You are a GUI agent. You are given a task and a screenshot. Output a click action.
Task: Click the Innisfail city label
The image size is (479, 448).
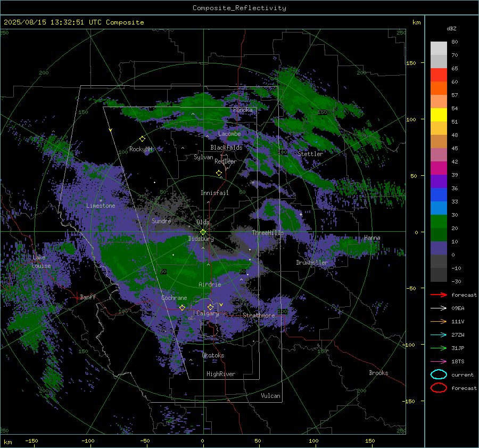(214, 193)
